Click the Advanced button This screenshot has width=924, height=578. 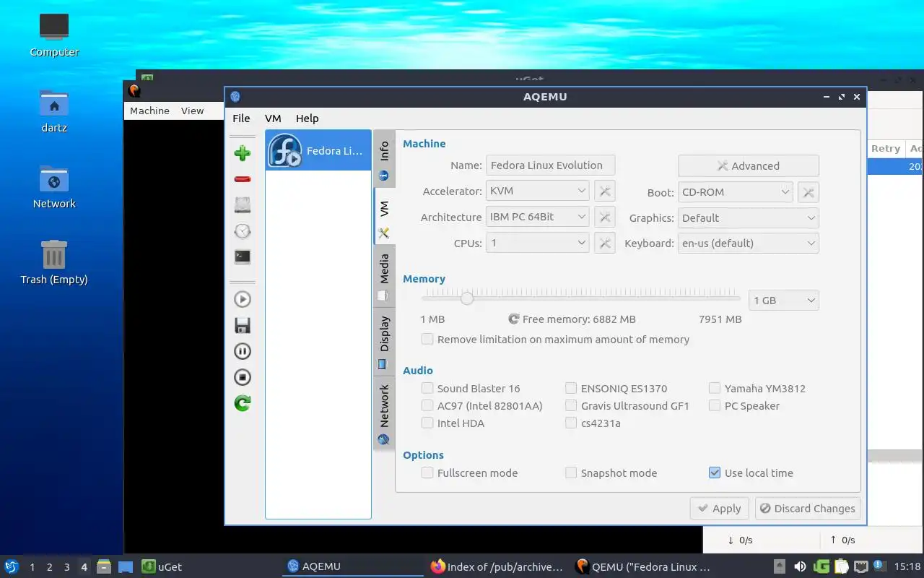point(749,165)
